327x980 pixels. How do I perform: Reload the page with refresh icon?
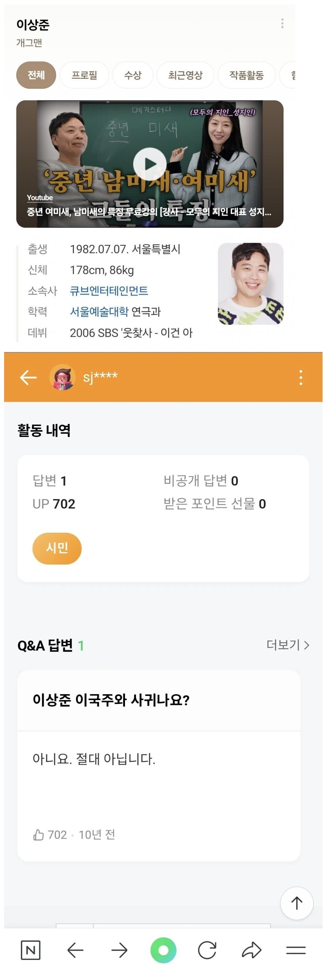pos(207,950)
